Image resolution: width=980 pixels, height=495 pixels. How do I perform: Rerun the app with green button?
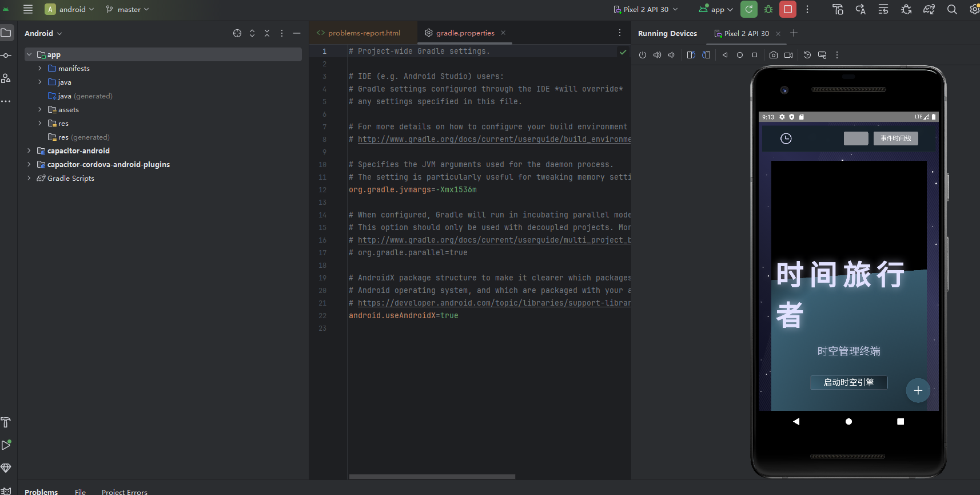coord(749,9)
